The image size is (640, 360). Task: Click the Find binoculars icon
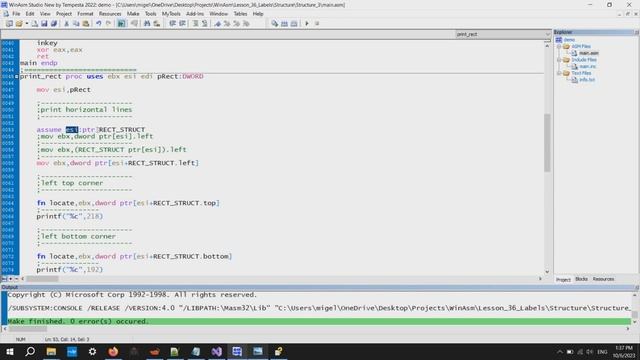[147, 24]
